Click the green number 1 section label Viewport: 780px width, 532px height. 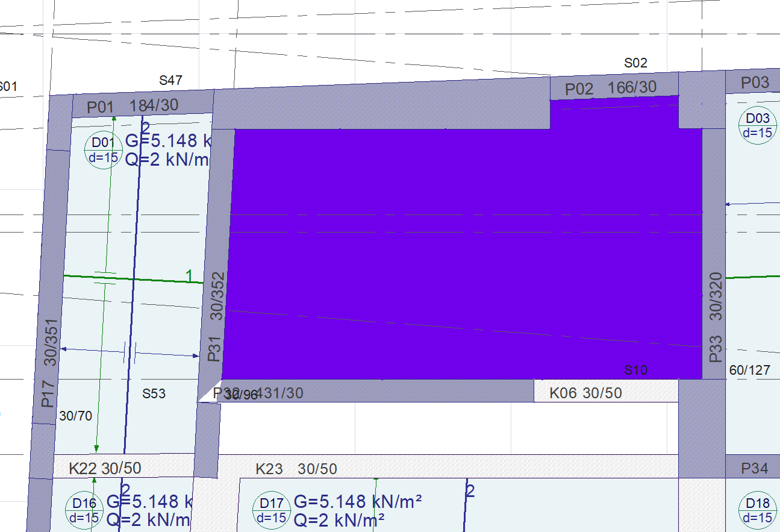pos(189,276)
